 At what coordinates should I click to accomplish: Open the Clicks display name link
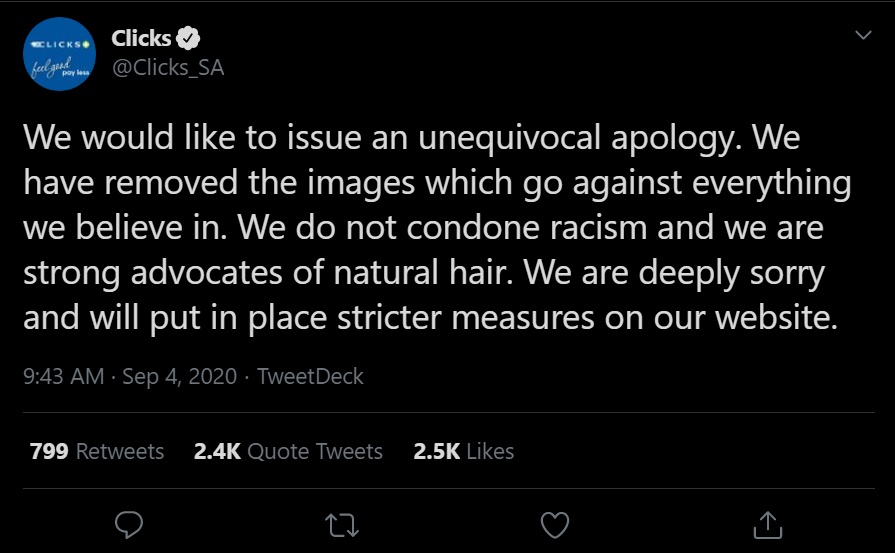[x=141, y=39]
